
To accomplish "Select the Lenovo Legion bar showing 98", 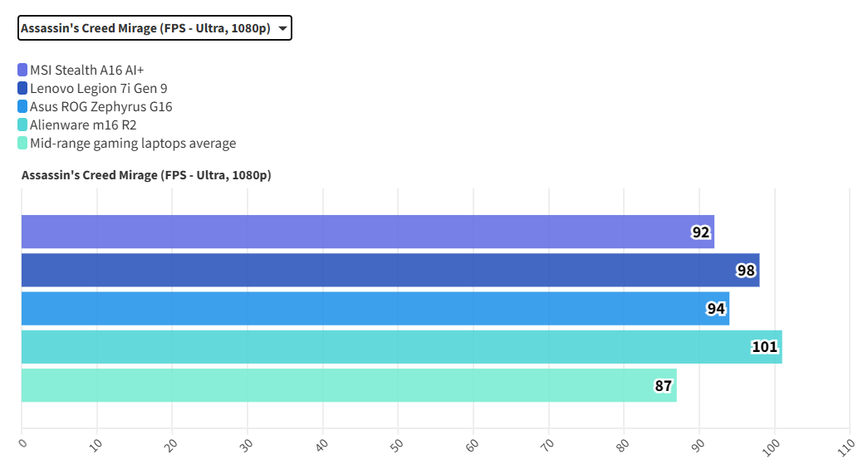I will (390, 271).
